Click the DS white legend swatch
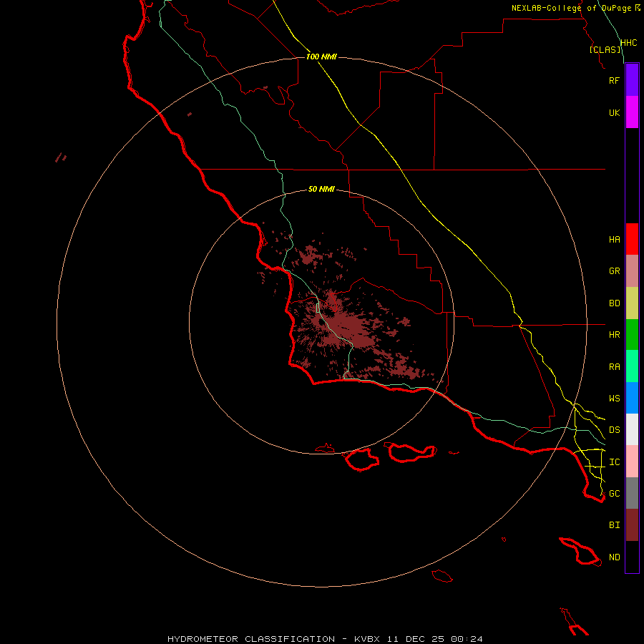The width and height of the screenshot is (644, 644). click(632, 429)
